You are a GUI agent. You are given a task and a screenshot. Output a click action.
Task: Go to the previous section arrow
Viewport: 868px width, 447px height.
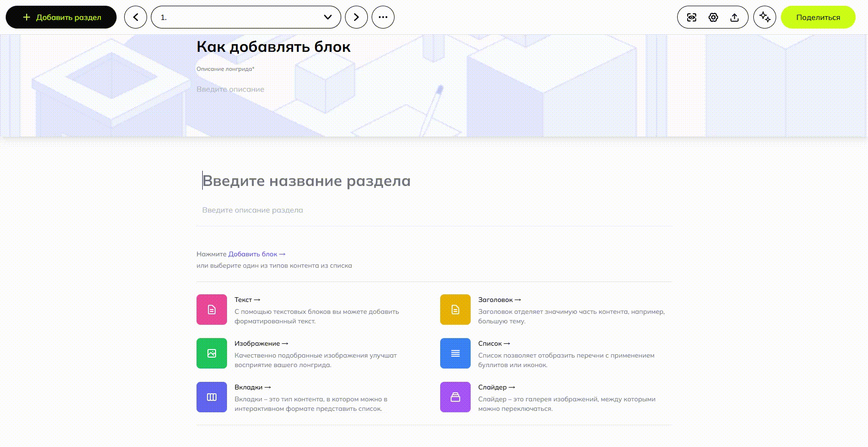(x=136, y=17)
